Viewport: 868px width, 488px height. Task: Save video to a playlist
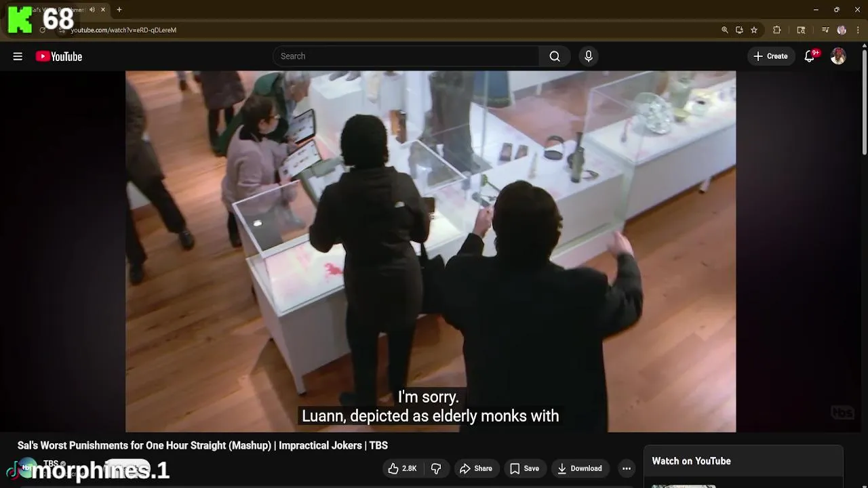pyautogui.click(x=524, y=468)
